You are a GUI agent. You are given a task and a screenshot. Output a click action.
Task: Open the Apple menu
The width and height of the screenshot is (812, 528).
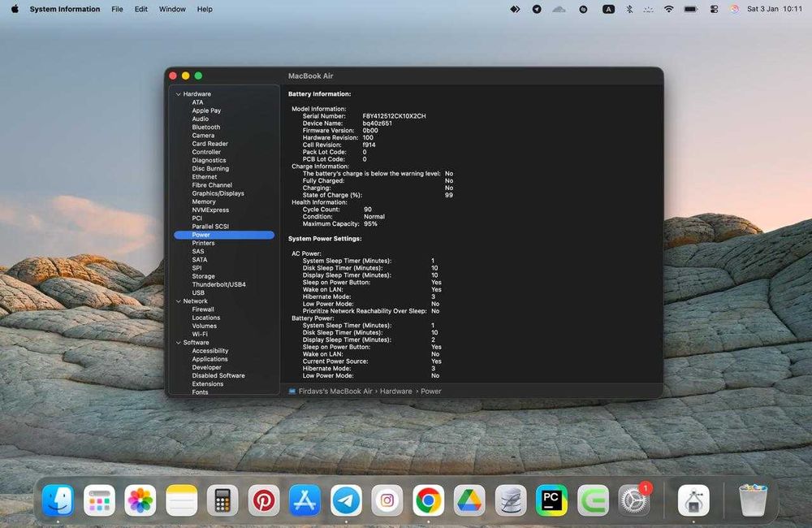pos(15,9)
